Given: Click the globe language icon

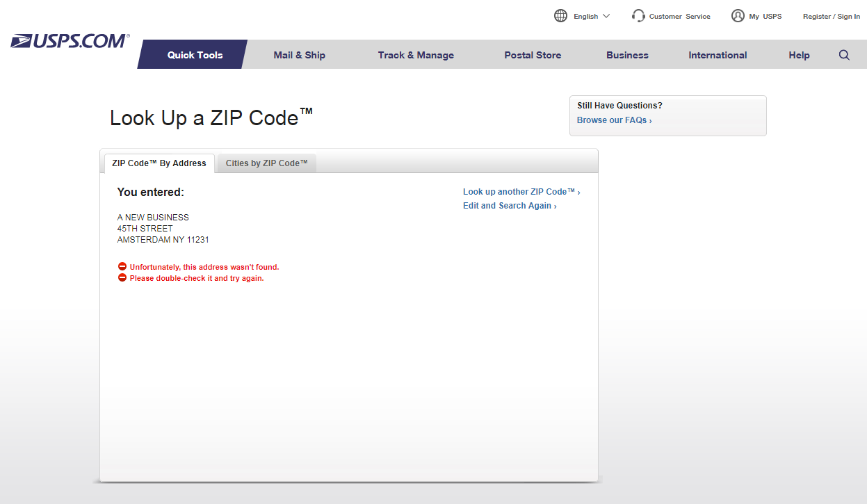Looking at the screenshot, I should pos(560,16).
